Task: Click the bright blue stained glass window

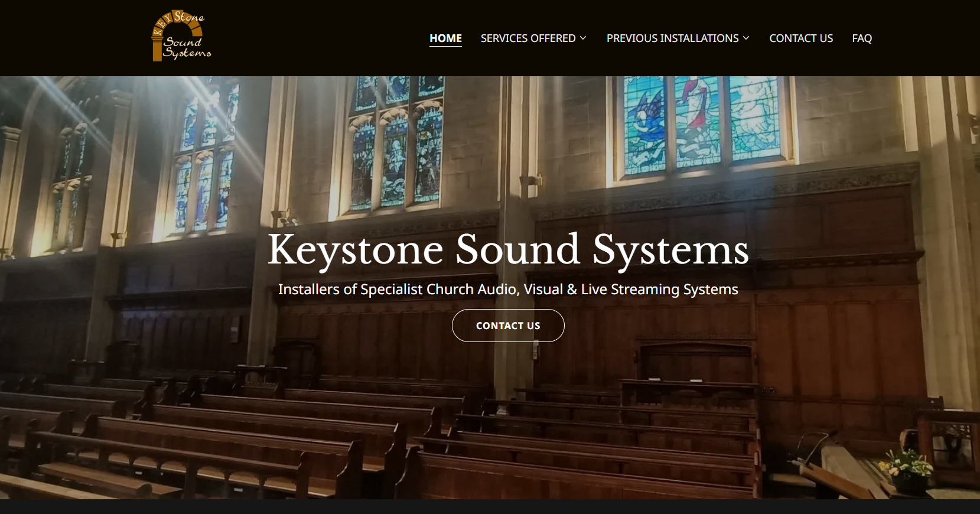Action: (702, 124)
